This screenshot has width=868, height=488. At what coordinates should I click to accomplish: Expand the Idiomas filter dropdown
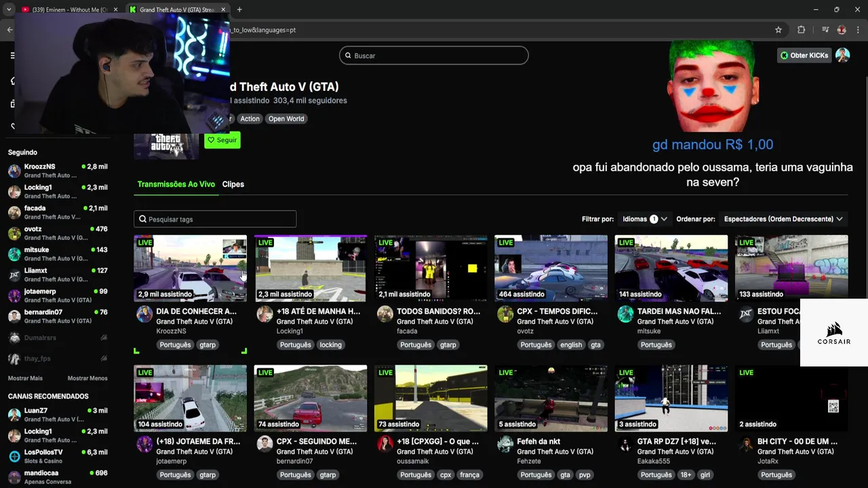click(645, 219)
